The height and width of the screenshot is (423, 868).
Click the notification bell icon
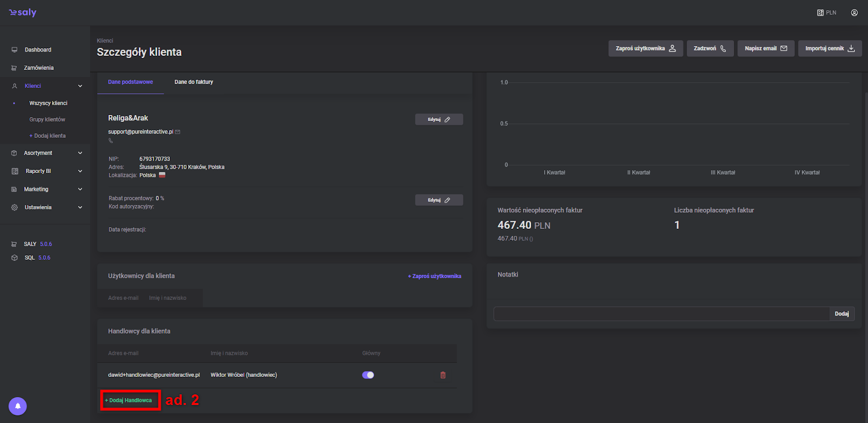click(x=17, y=406)
